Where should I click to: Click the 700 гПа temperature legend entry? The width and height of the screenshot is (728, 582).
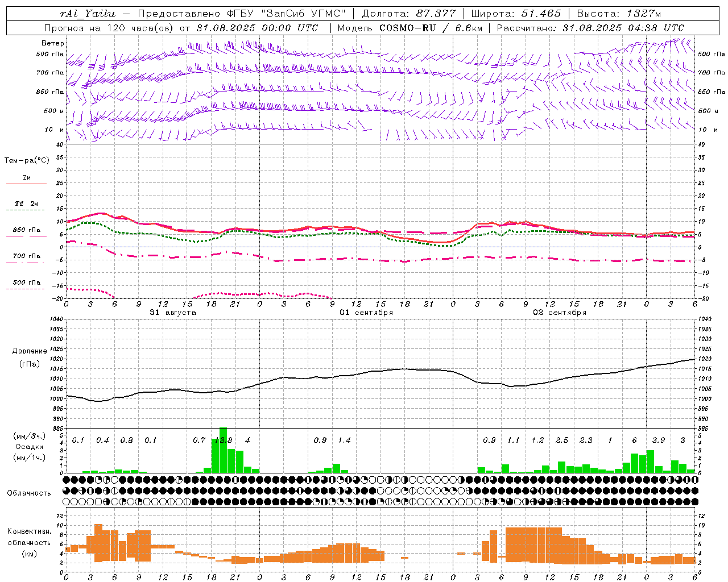point(26,256)
